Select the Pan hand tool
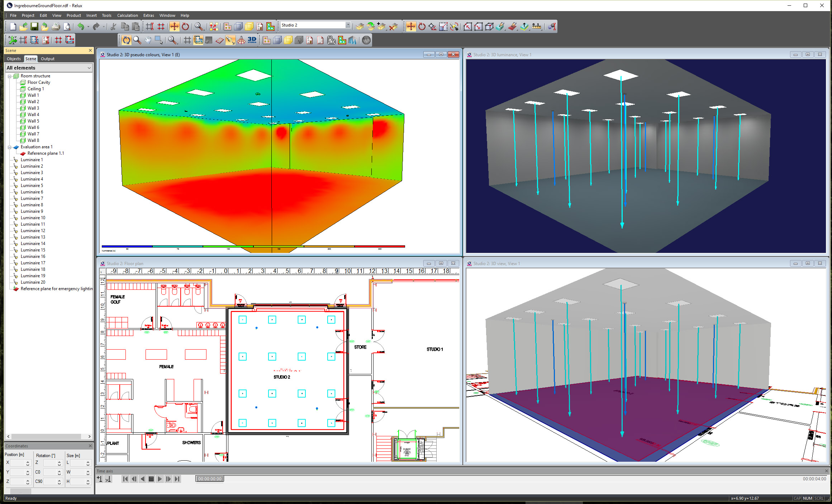Viewport: 832px width, 504px height. tap(148, 40)
